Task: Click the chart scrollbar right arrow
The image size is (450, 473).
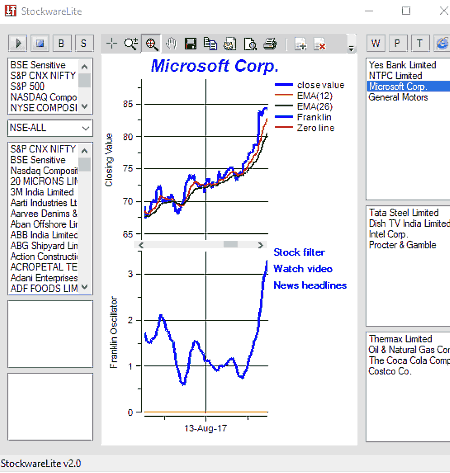Action: 260,245
